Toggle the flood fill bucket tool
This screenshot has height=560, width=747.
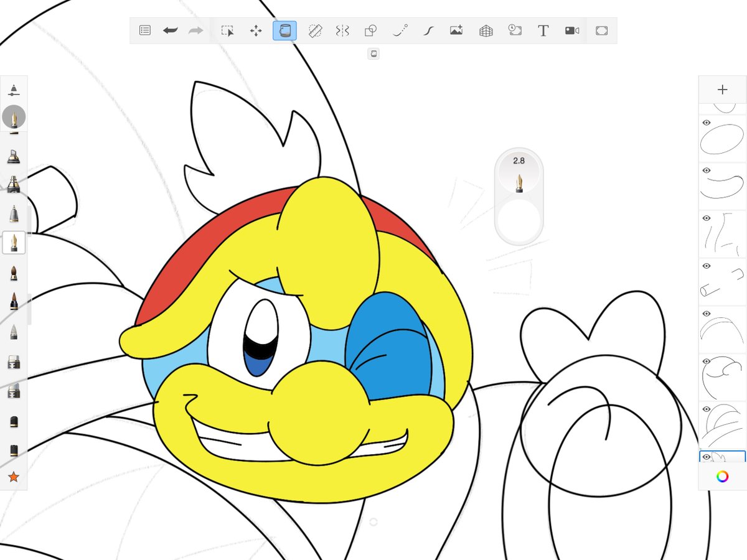pyautogui.click(x=284, y=30)
